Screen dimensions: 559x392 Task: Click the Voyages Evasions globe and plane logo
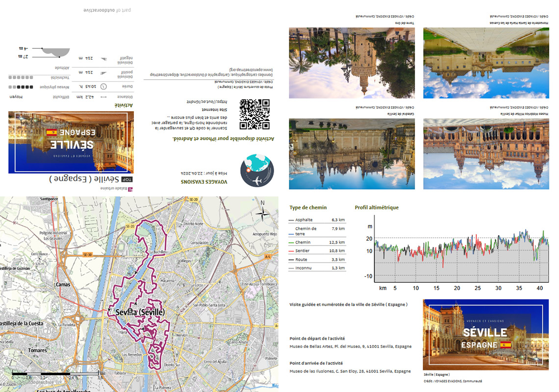pos(257,171)
